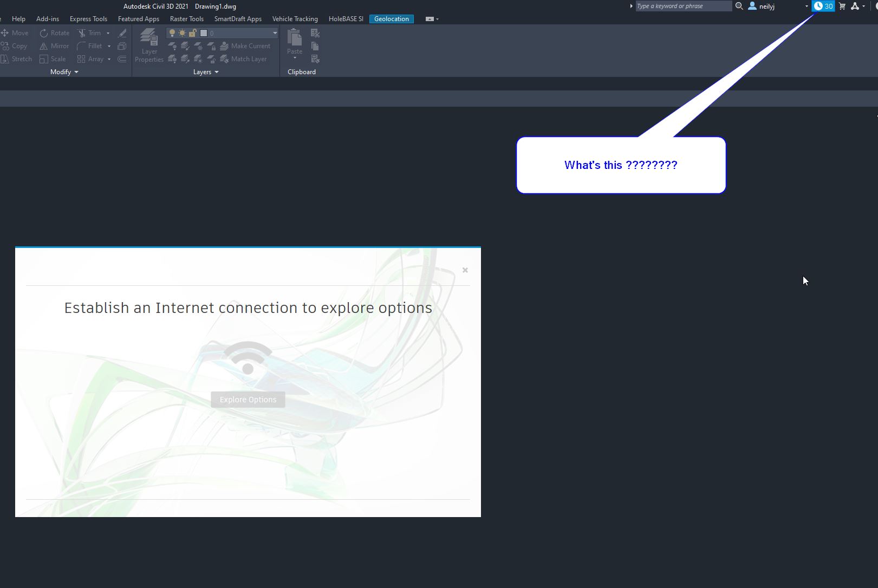Open the Express Tools ribbon tab

pos(88,19)
